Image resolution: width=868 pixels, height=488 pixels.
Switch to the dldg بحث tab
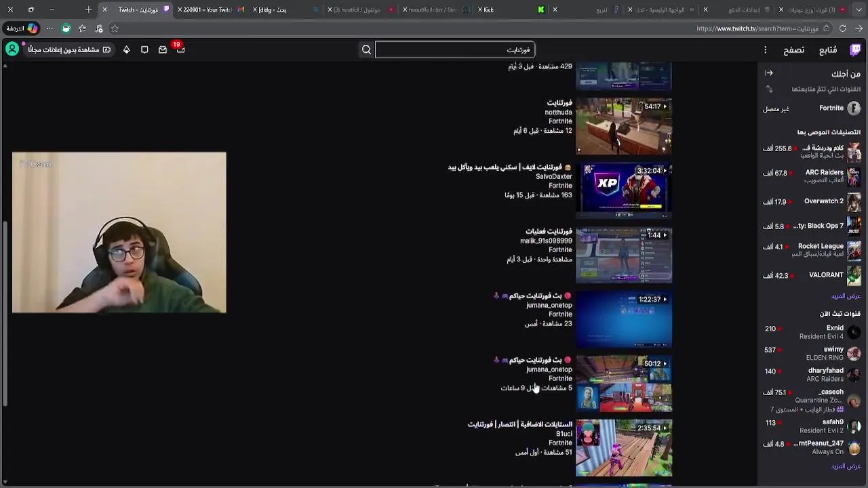pyautogui.click(x=285, y=9)
